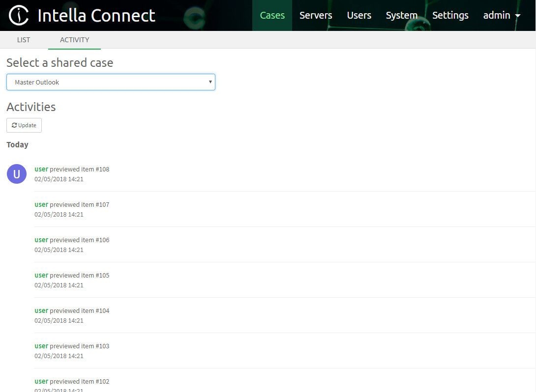Click the purple user avatar icon

(17, 174)
